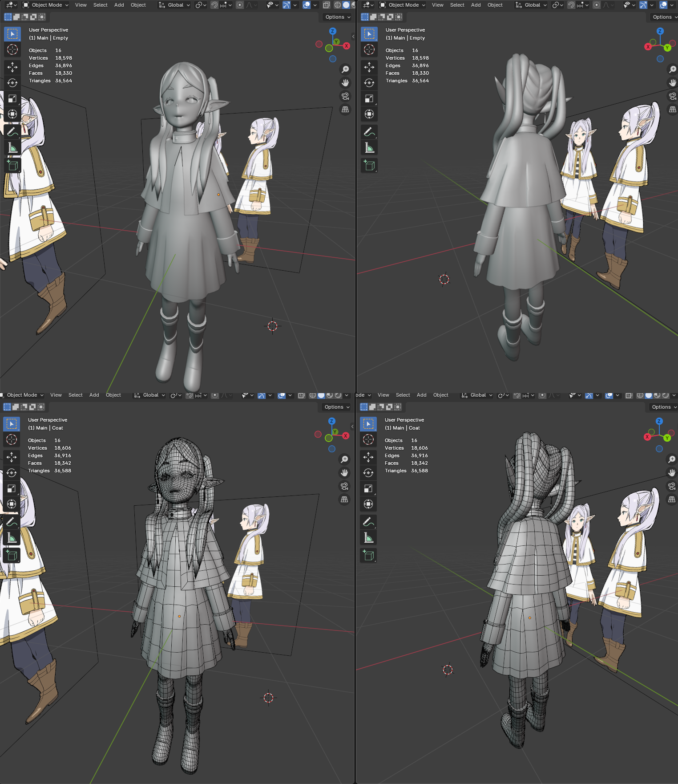Activate the Transform tool in bottom-left viewport

coord(12,504)
